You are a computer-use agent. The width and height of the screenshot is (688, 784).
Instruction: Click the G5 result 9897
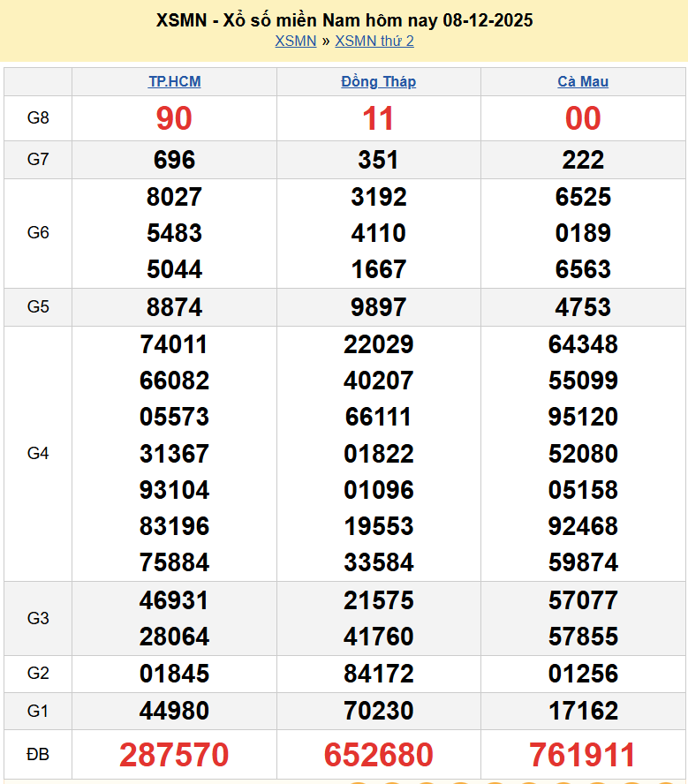tap(378, 307)
